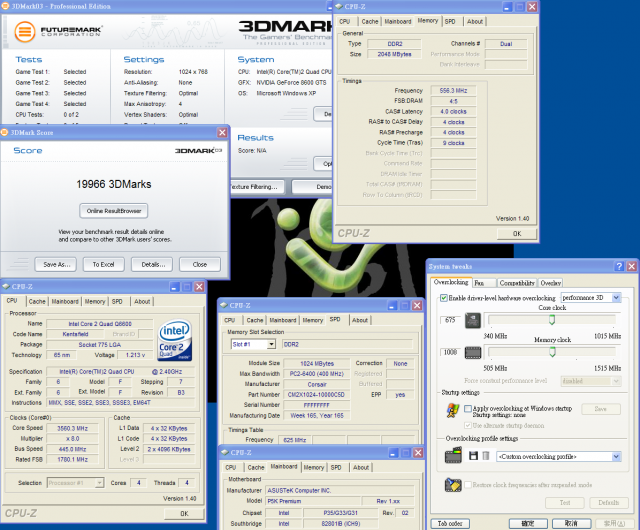Export score with To Excel button
The height and width of the screenshot is (530, 640).
pos(103,265)
